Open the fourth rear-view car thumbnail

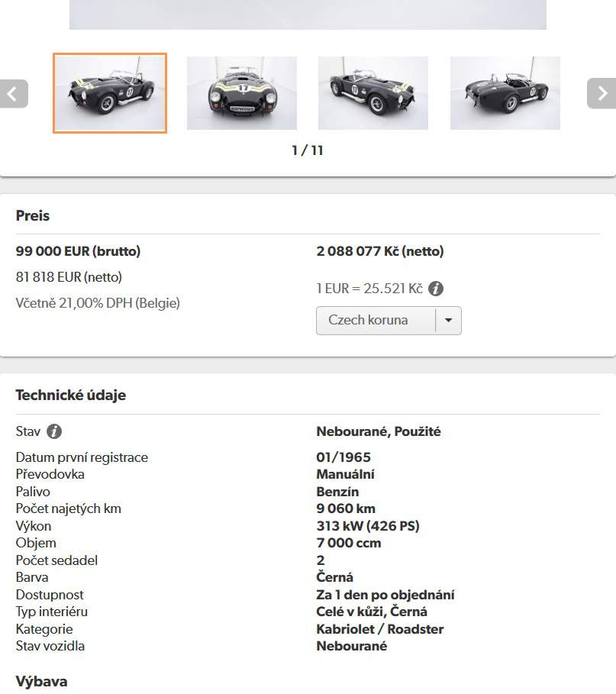coord(505,93)
